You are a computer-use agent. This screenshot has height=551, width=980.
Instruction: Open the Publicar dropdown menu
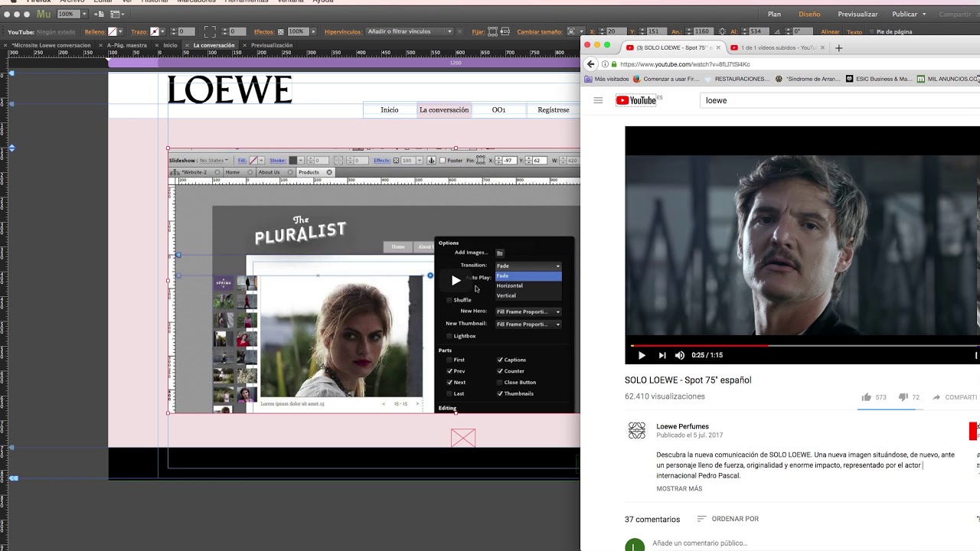click(909, 14)
